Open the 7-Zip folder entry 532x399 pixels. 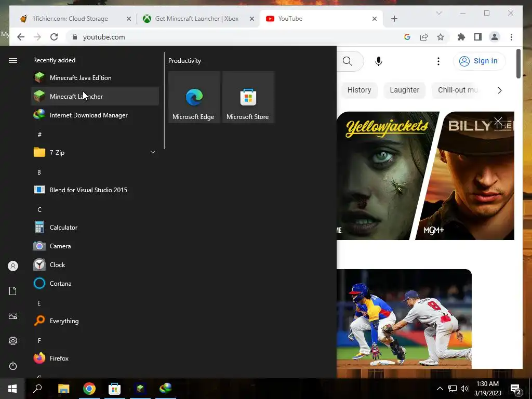95,152
